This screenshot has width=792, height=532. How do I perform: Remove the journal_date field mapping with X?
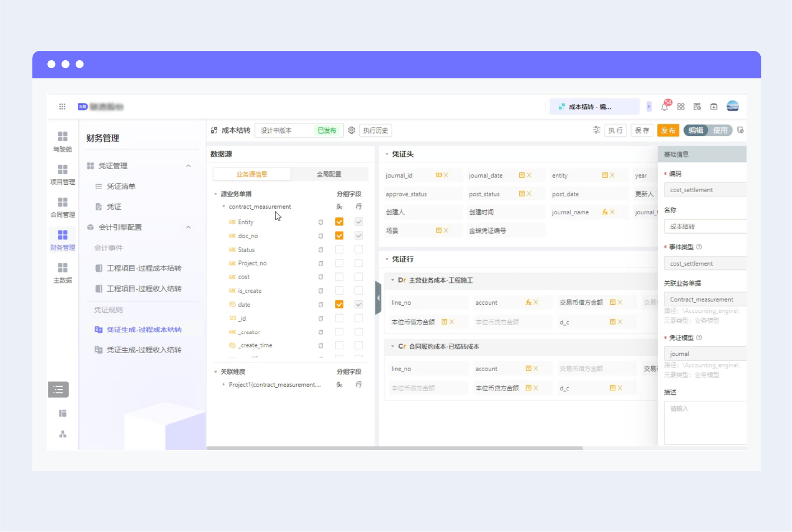(x=529, y=175)
